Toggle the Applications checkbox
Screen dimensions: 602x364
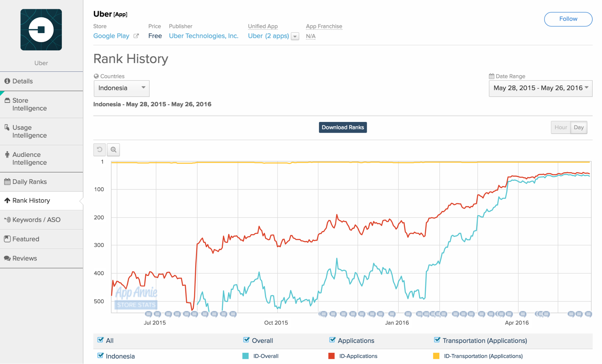point(332,340)
